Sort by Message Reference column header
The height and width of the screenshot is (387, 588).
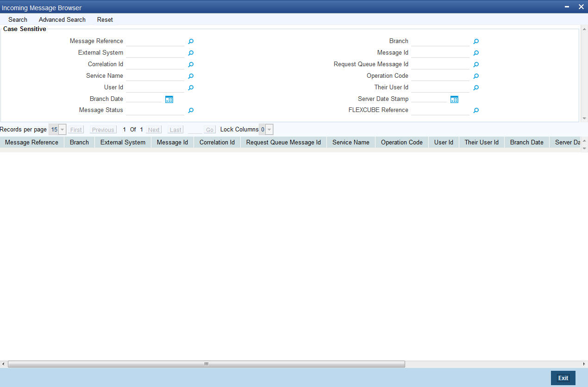(31, 143)
